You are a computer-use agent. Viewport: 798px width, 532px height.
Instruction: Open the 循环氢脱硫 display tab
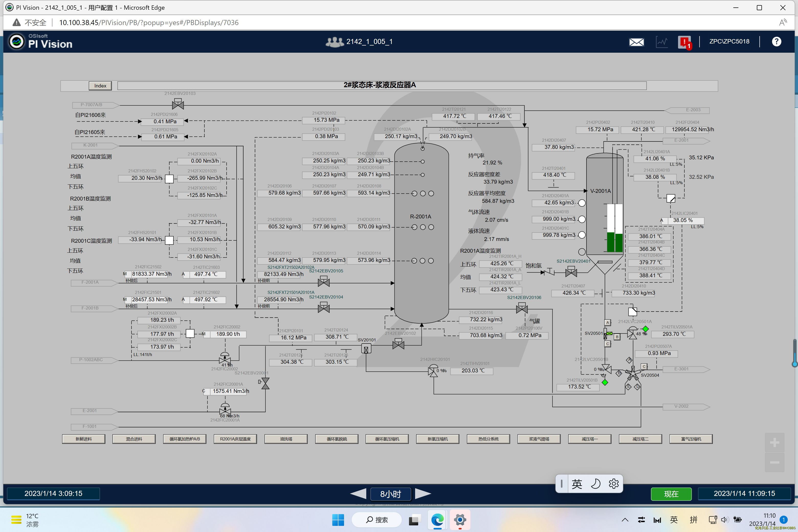pyautogui.click(x=337, y=439)
